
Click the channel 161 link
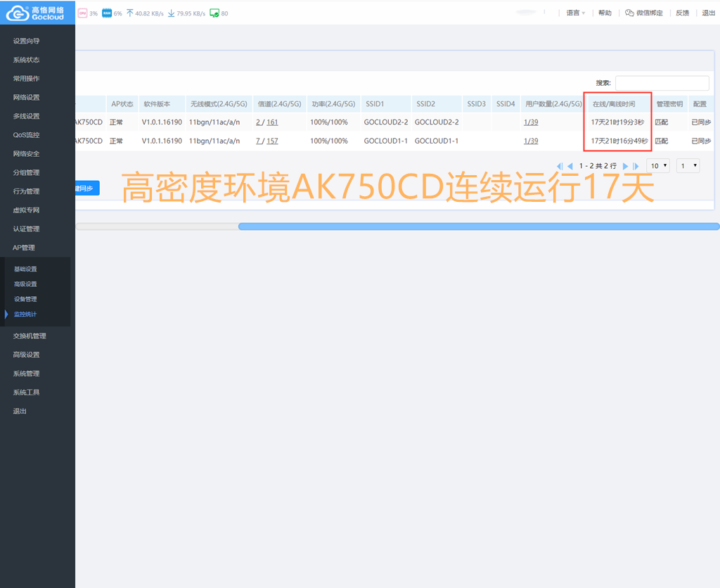[x=272, y=122]
